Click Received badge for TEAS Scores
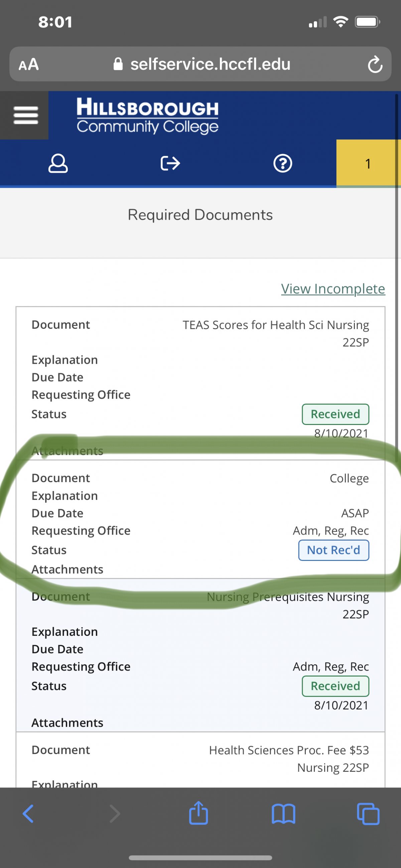Image resolution: width=401 pixels, height=868 pixels. [335, 414]
